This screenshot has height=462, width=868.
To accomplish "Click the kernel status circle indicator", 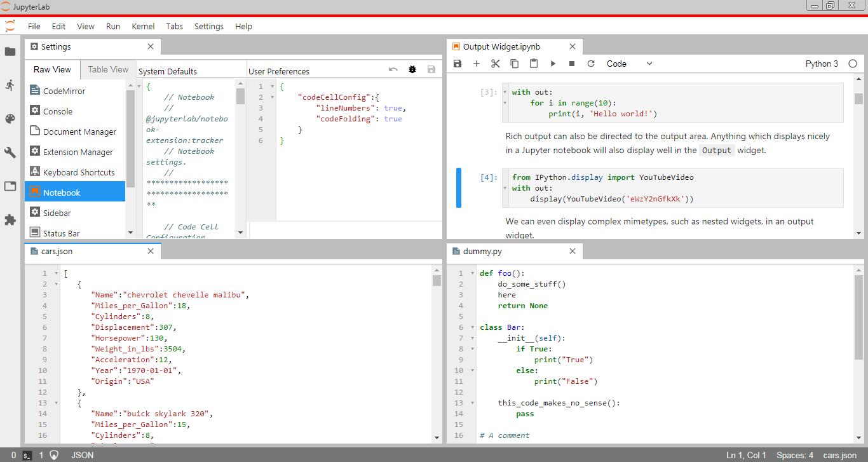I will pyautogui.click(x=853, y=64).
